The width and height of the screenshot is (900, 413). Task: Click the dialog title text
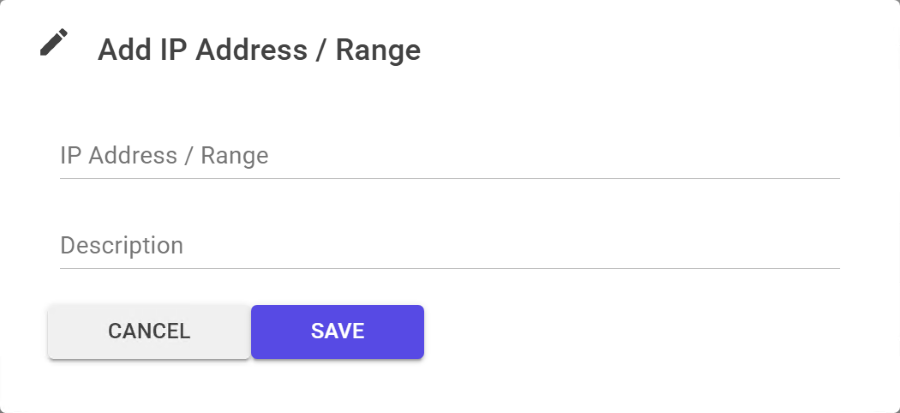click(x=259, y=50)
